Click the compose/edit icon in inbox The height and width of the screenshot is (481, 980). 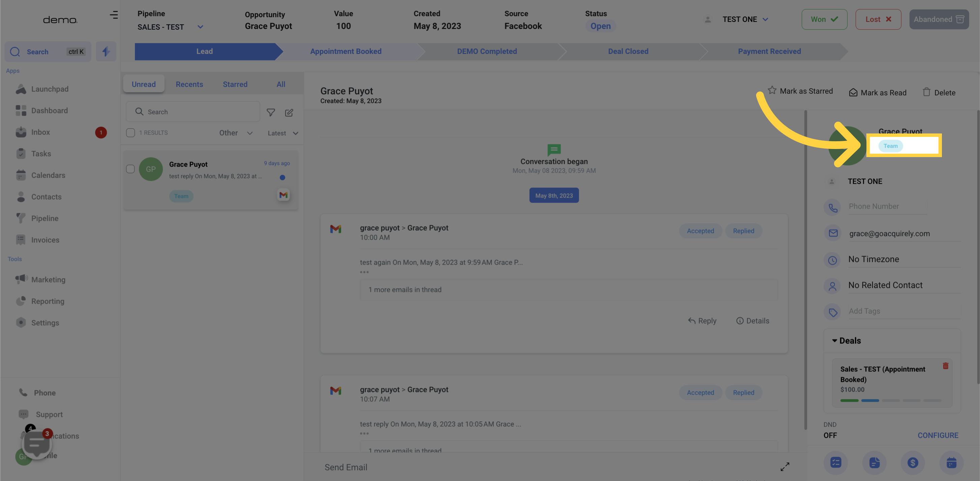[x=289, y=113]
